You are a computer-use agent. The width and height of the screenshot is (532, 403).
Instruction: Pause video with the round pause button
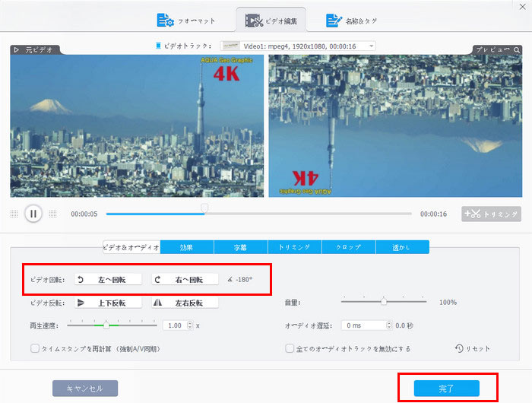point(33,214)
